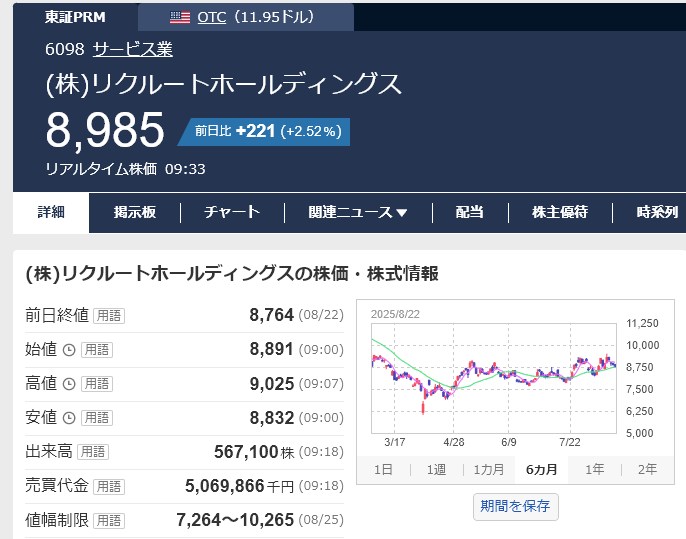Click the 前日終値 value 8,764
The width and height of the screenshot is (686, 539).
click(x=271, y=315)
